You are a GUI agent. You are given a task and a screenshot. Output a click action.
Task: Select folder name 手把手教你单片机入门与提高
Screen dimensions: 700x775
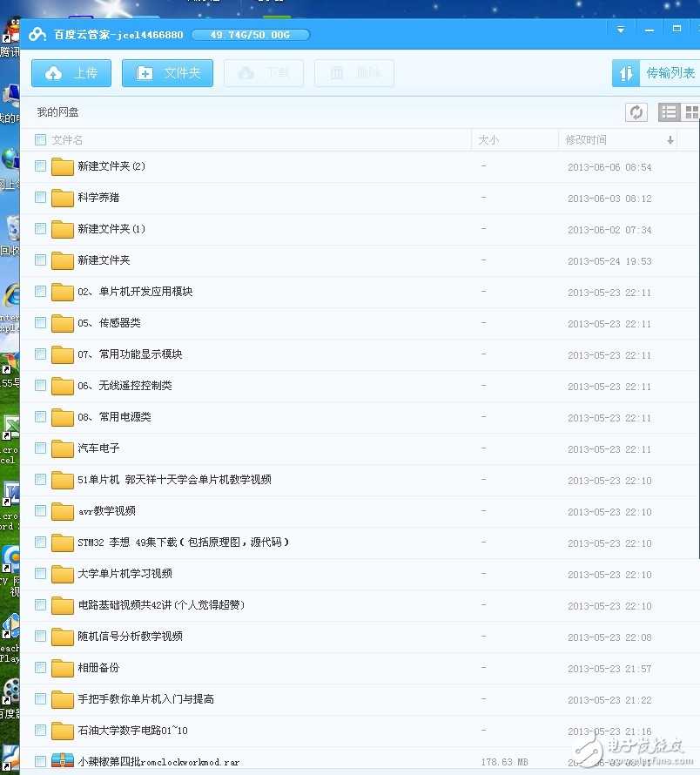click(146, 698)
